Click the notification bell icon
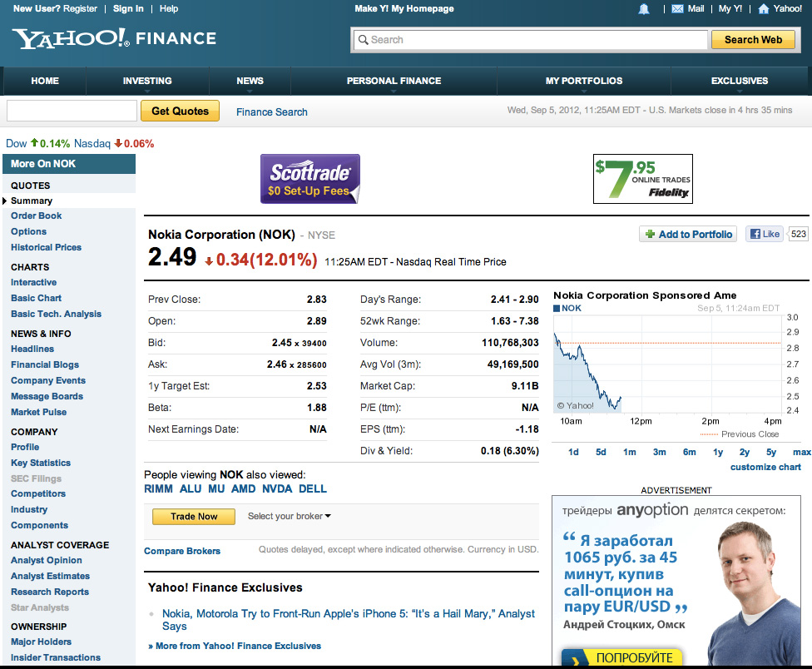This screenshot has height=669, width=812. pos(644,9)
